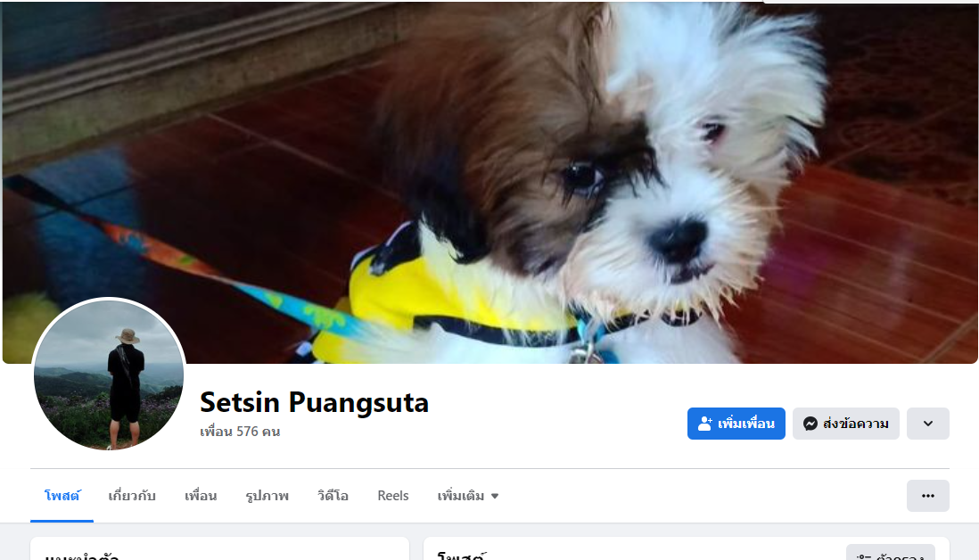Click the chevron-down button next to ส่งข้อความ

(928, 424)
